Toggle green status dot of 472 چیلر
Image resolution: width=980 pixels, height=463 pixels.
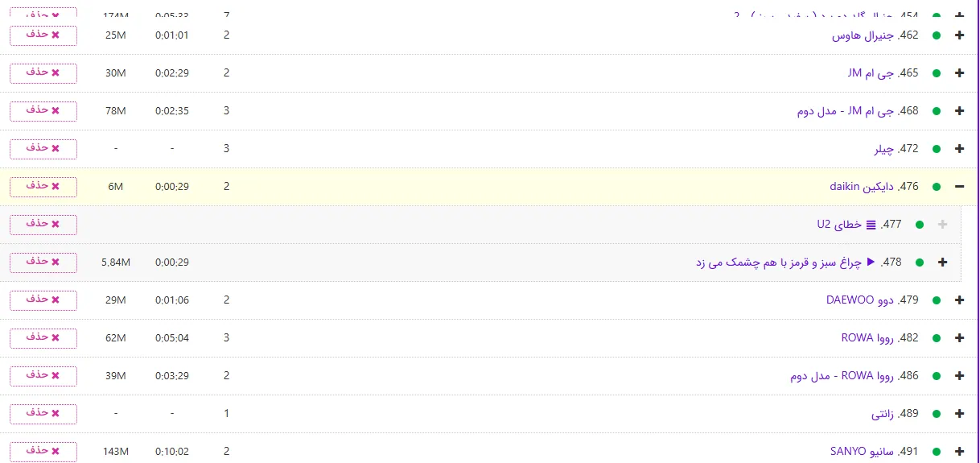[936, 149]
